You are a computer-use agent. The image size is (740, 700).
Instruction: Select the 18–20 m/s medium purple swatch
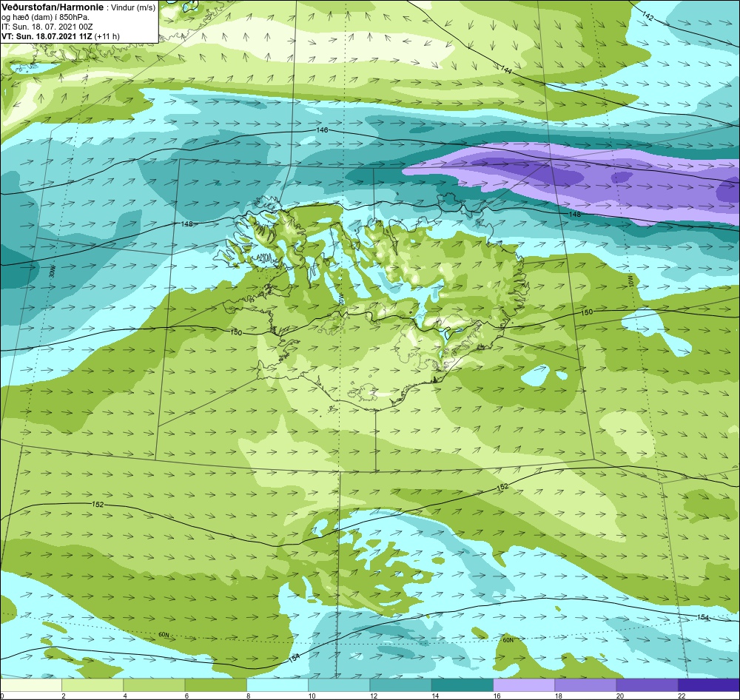[585, 684]
